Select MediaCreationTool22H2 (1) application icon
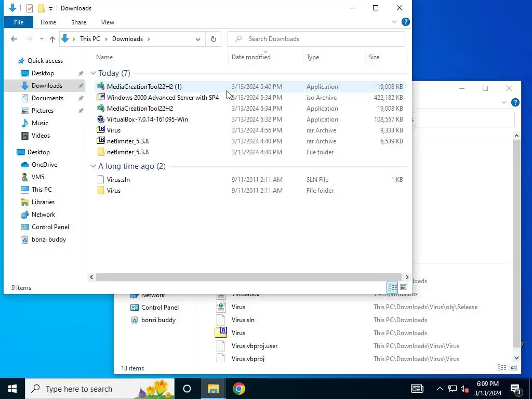The height and width of the screenshot is (399, 532). pos(101,87)
